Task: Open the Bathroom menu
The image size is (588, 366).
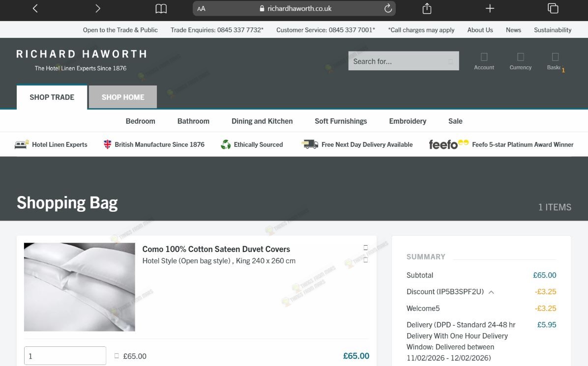Action: (x=193, y=121)
